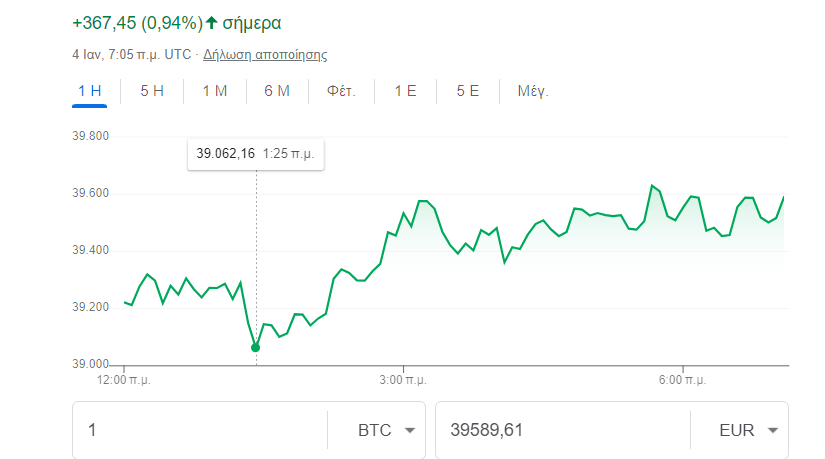Select the 1 H time range tab
This screenshot has height=459, width=825.
tap(90, 91)
